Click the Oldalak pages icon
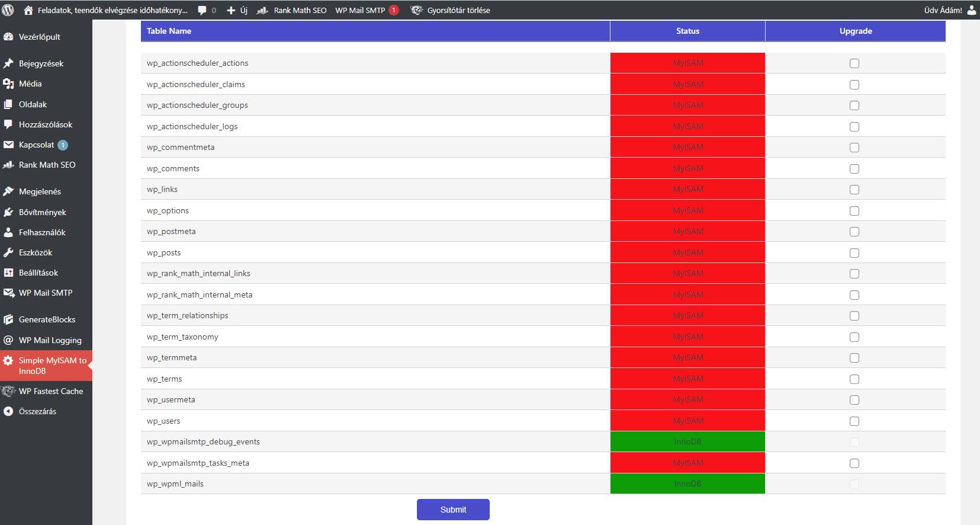Screen dimensions: 980x525 [x=8, y=104]
